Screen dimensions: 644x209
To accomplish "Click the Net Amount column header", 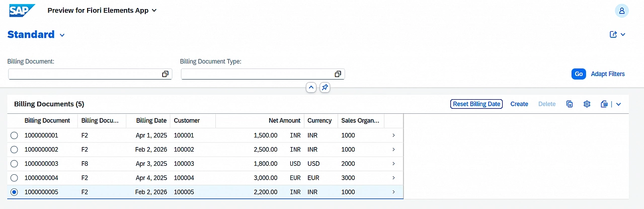I will [284, 121].
